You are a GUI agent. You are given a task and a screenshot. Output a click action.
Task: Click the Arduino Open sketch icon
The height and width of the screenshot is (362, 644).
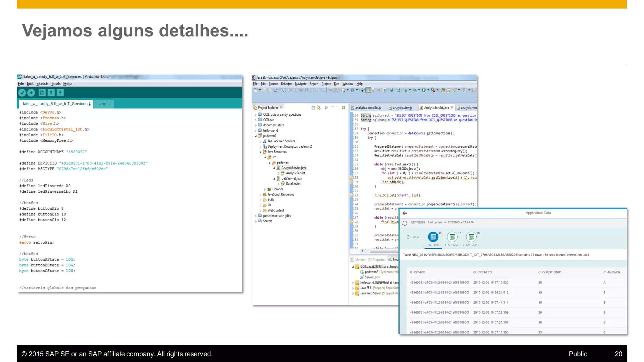[x=51, y=92]
